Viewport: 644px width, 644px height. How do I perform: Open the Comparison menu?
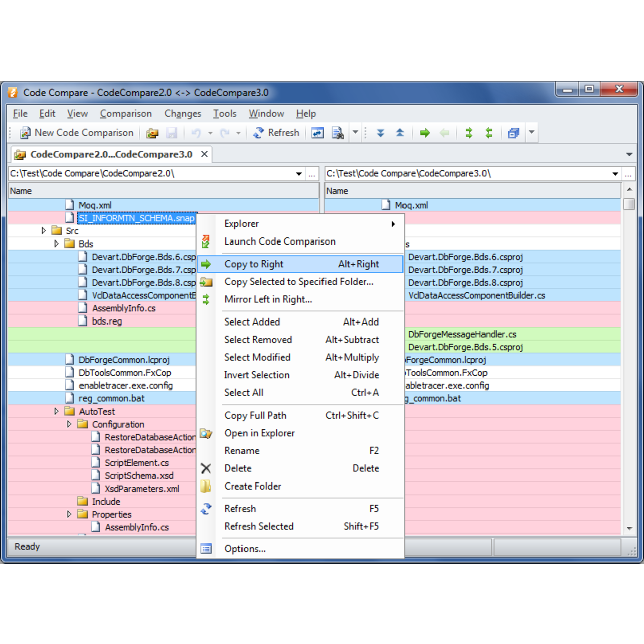pos(126,113)
